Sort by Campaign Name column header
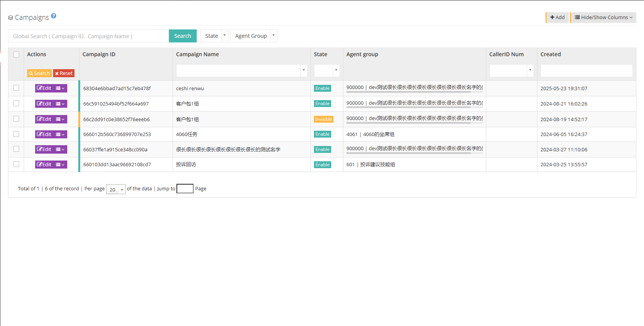The image size is (644, 326). click(x=197, y=54)
